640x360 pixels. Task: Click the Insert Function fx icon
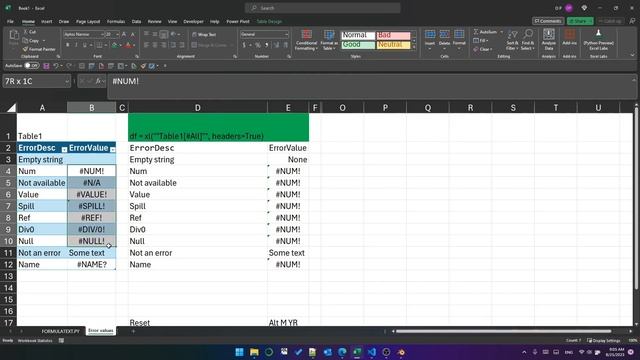[98, 81]
